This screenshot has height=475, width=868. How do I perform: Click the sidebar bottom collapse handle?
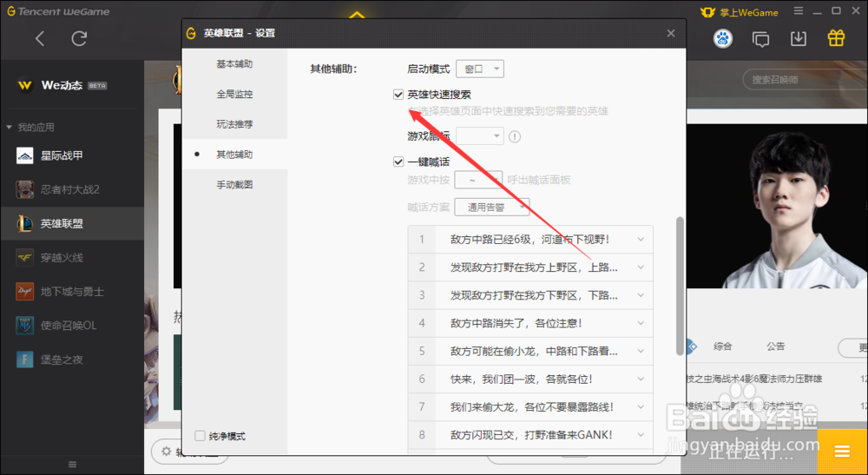[72, 465]
